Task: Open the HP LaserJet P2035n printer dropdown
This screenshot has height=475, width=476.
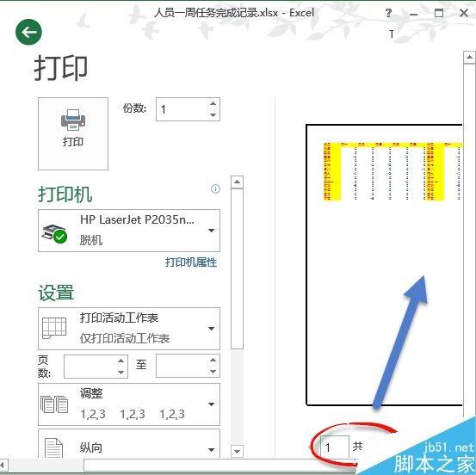Action: [129, 231]
